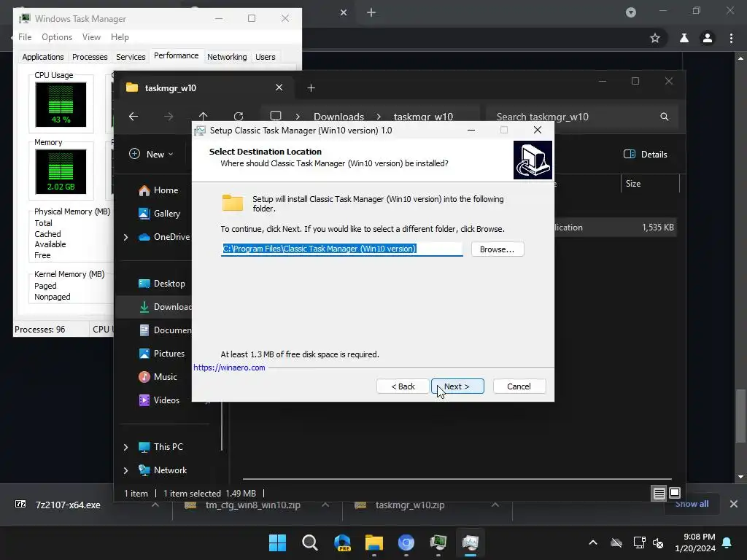Click the CPU Usage gauge
747x560 pixels.
click(x=61, y=105)
